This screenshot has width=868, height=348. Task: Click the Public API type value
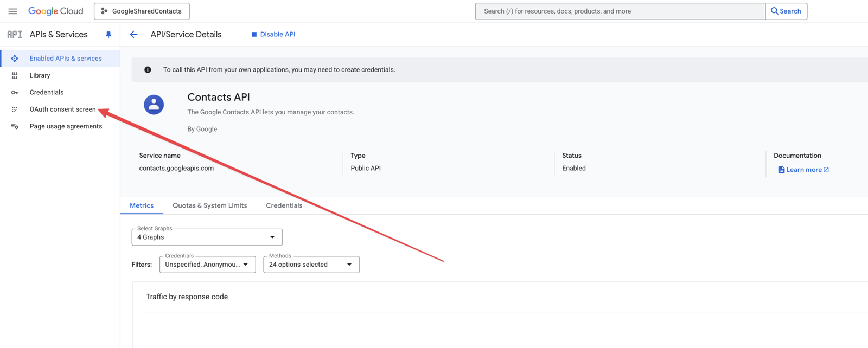[x=366, y=168]
